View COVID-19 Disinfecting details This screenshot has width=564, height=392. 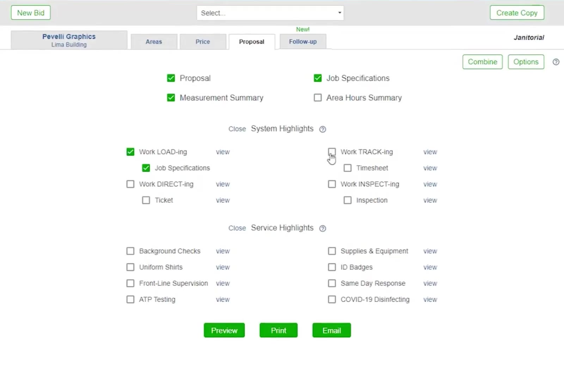[x=430, y=299]
